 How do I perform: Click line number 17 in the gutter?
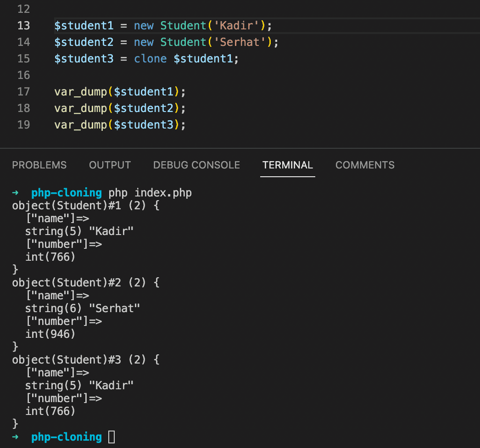[23, 92]
